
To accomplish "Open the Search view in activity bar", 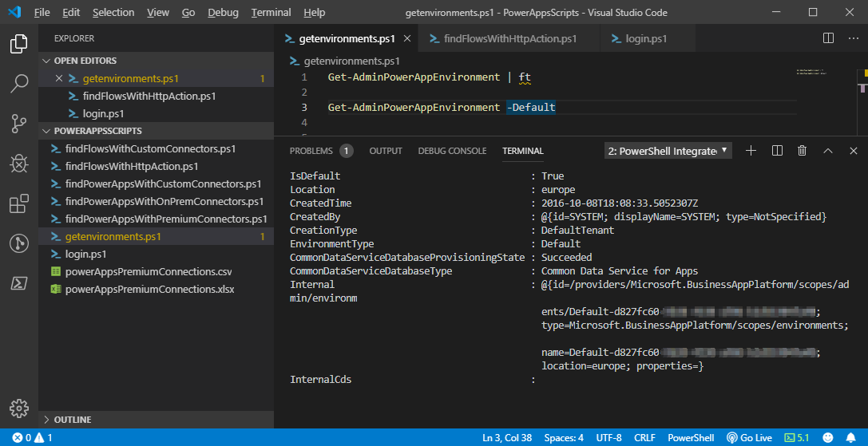I will 19,83.
